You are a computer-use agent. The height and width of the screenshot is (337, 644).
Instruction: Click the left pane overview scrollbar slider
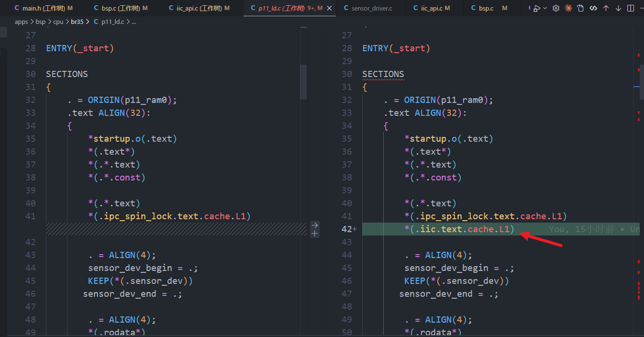tap(303, 82)
